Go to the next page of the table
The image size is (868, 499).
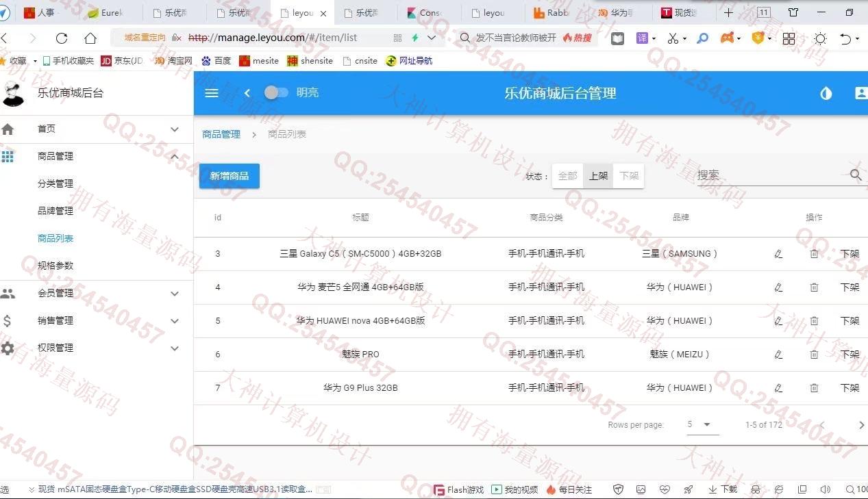point(861,425)
